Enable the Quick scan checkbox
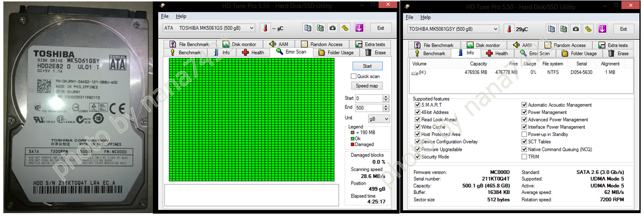This screenshot has height=216, width=644. 354,76
